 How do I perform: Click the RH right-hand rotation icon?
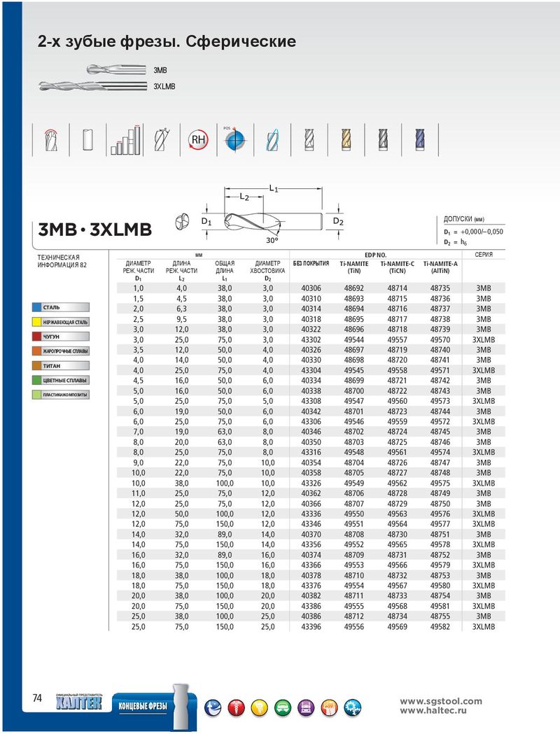tap(198, 139)
